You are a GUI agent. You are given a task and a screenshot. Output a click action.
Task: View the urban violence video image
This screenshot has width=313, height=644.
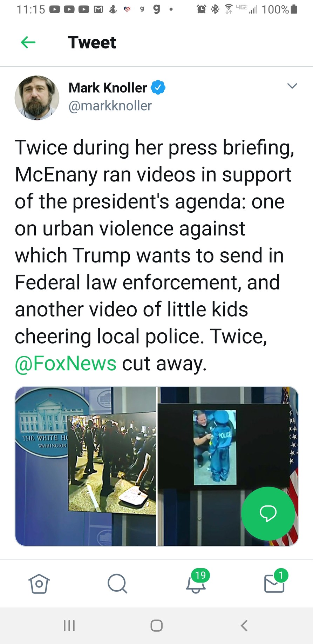coord(86,466)
